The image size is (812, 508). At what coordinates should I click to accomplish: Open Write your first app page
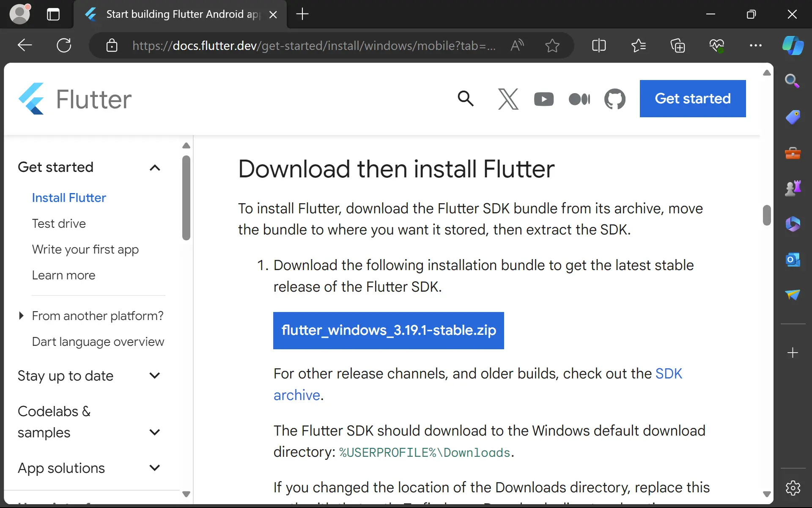85,249
